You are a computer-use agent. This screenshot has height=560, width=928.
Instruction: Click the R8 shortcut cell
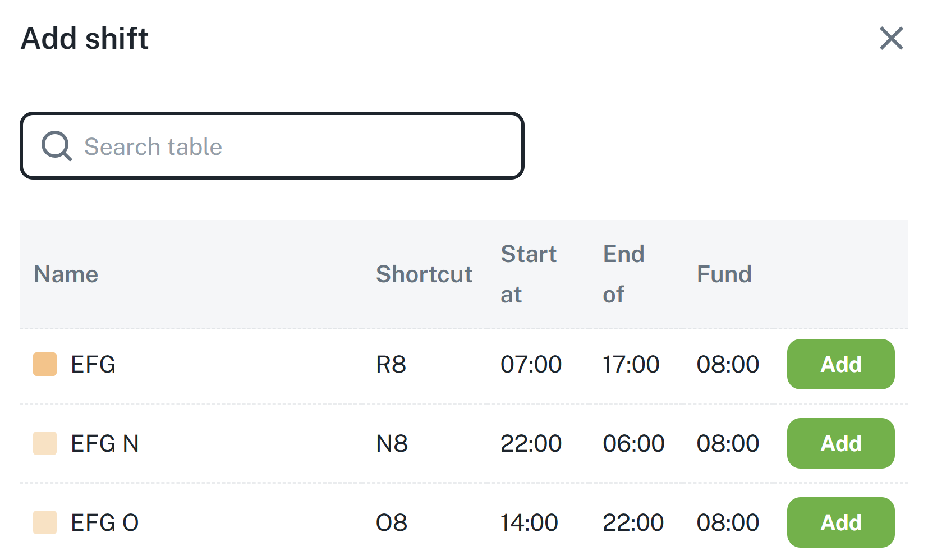point(391,365)
